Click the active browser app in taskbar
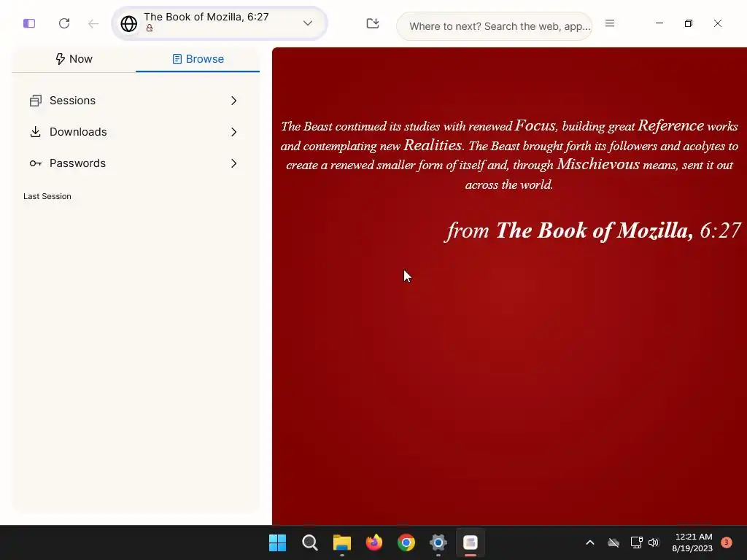This screenshot has width=747, height=560. (471, 542)
